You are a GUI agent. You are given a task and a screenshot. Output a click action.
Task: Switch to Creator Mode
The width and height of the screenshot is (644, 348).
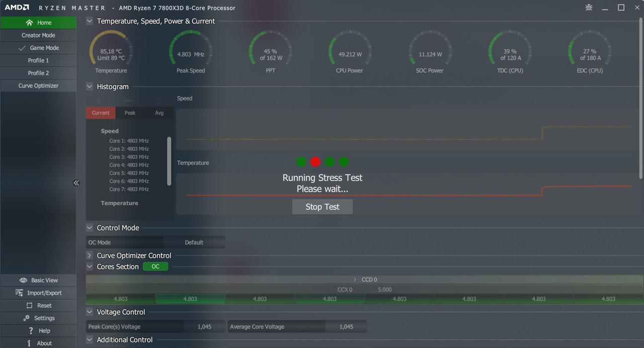tap(38, 35)
